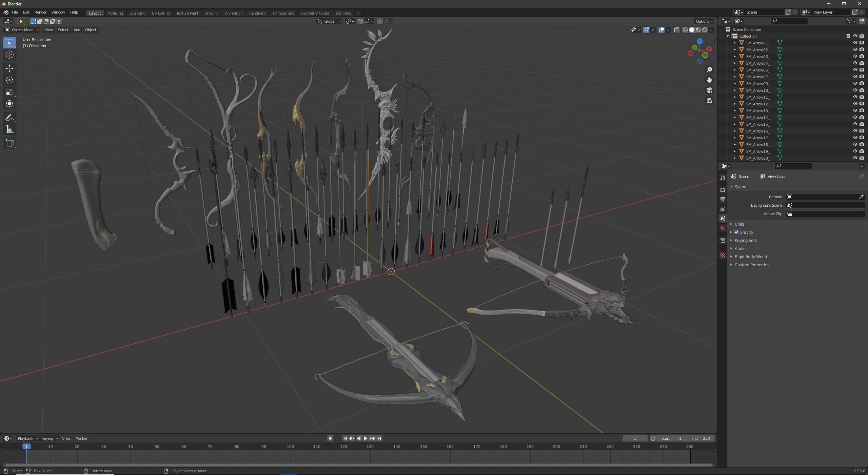
Task: Open the Render menu
Action: pyautogui.click(x=40, y=12)
